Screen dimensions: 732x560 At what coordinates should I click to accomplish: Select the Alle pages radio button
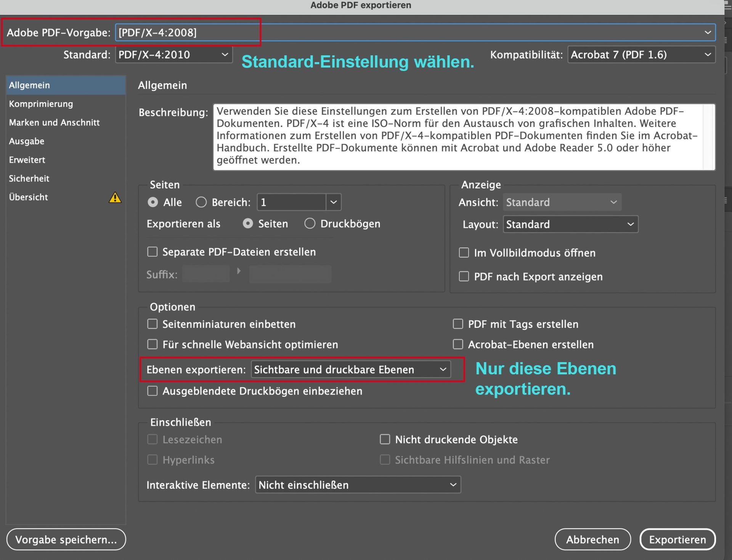153,202
